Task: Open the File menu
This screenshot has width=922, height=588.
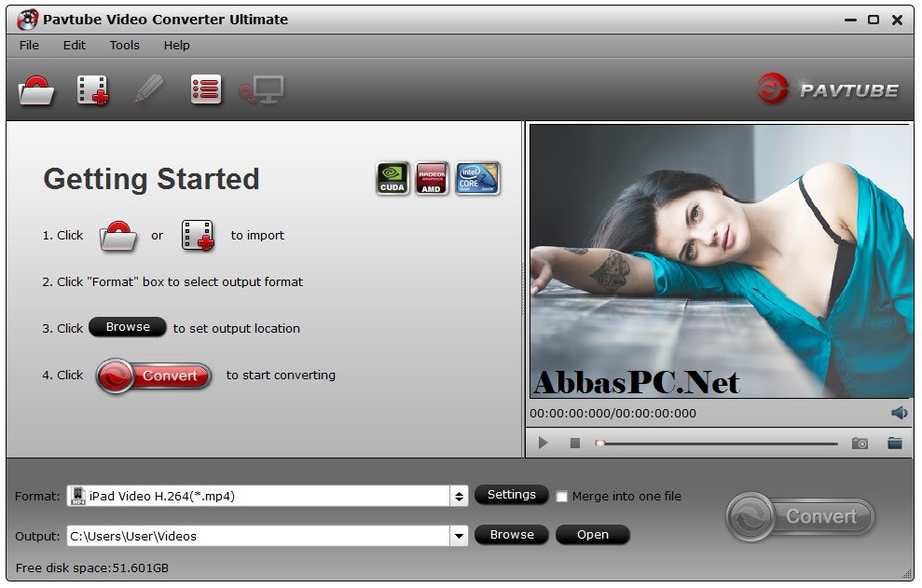Action: [29, 46]
